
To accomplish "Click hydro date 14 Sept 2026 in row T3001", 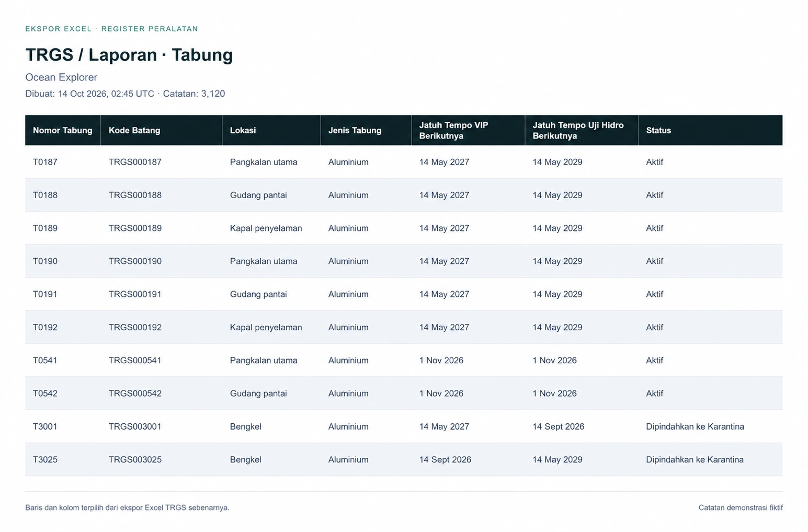I will pyautogui.click(x=559, y=426).
